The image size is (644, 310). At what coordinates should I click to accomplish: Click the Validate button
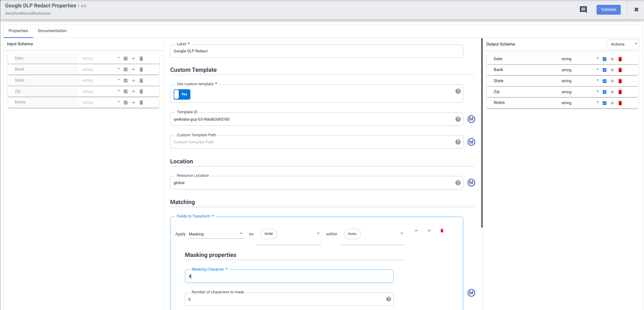[608, 9]
